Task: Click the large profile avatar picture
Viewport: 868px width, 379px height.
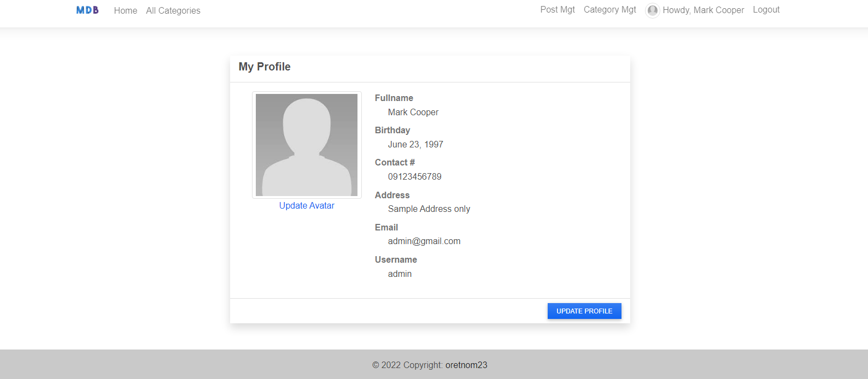Action: tap(307, 145)
